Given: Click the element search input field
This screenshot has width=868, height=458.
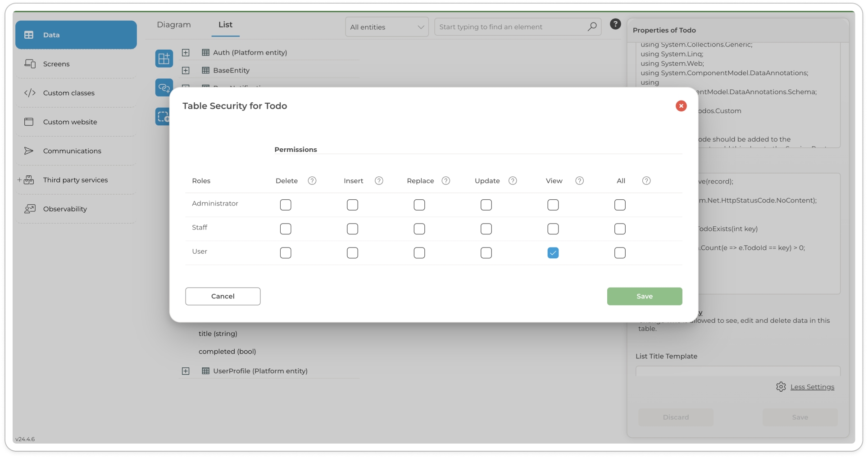Looking at the screenshot, I should pyautogui.click(x=511, y=27).
